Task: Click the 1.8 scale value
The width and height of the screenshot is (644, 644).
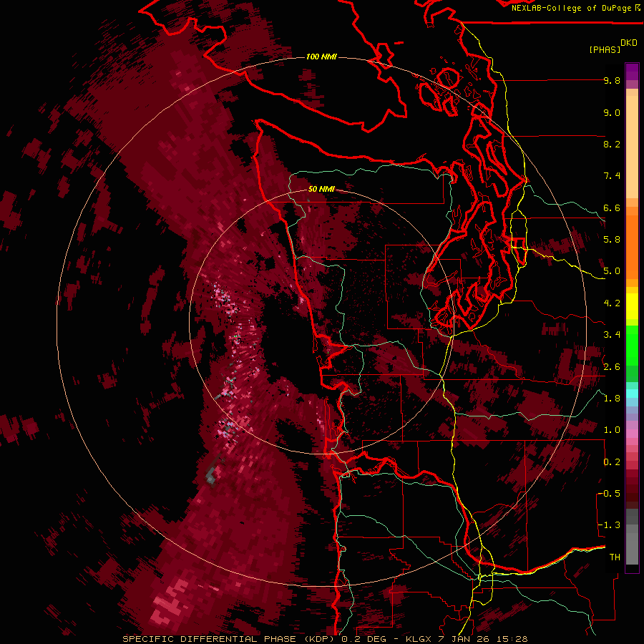Action: (x=612, y=399)
